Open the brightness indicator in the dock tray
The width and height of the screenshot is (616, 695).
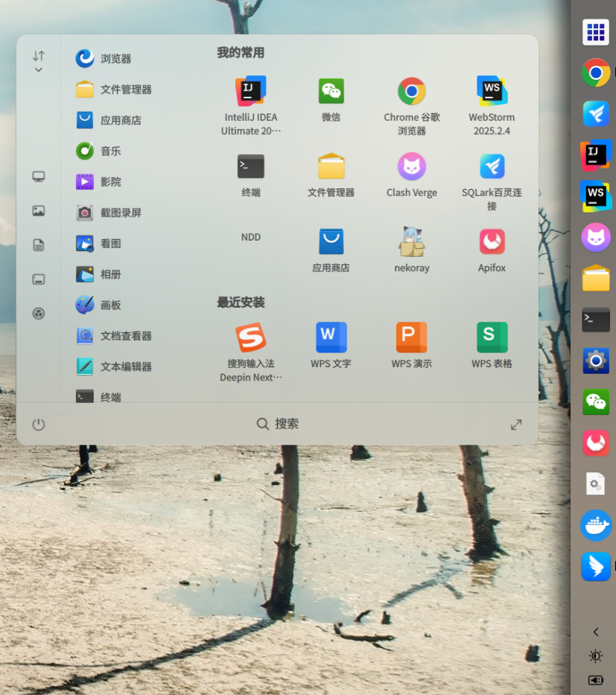596,656
